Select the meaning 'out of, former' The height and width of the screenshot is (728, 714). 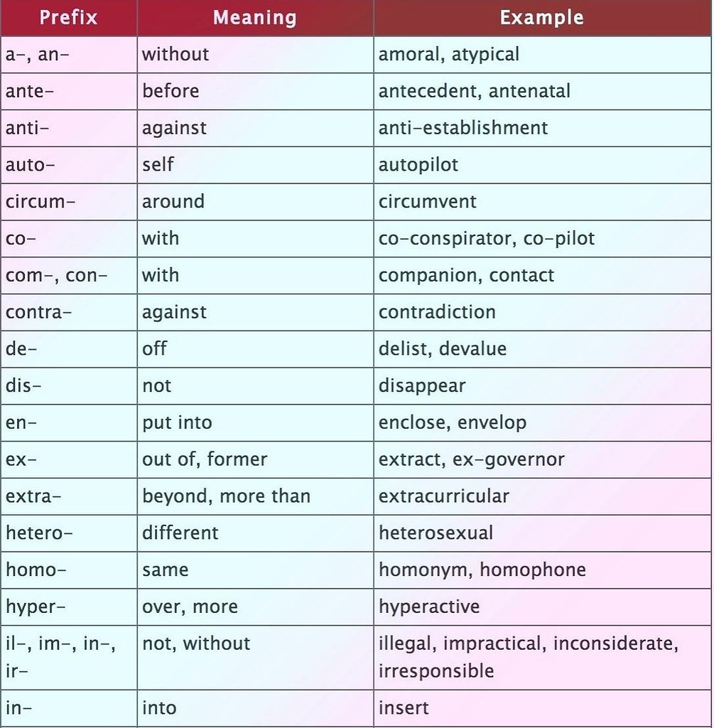click(x=205, y=459)
